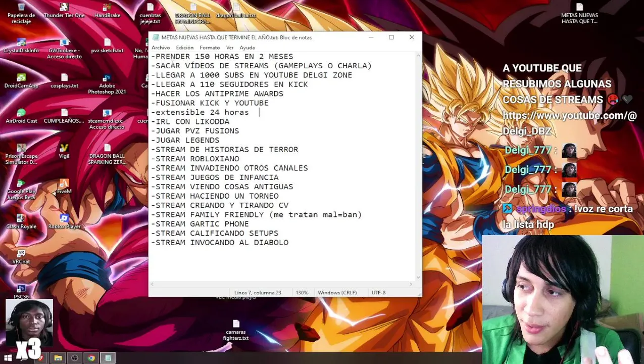Screen dimensions: 644x364
Task: Select the CUMPLEAÑOS text file on desktop
Action: (x=64, y=116)
